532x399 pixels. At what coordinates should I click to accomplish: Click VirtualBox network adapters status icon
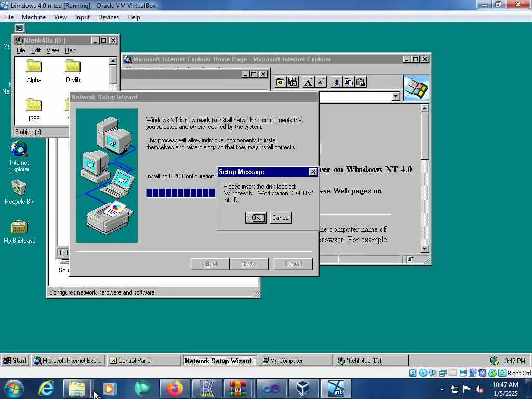click(443, 373)
